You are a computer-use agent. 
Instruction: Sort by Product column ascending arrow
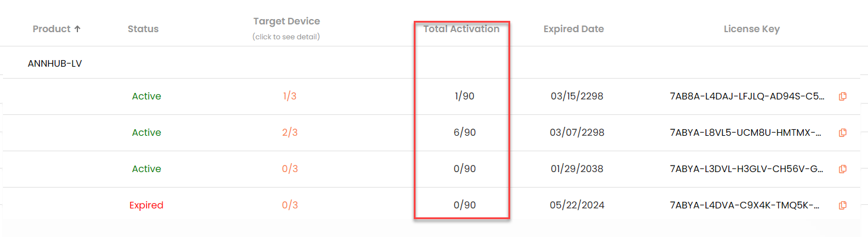tap(77, 29)
